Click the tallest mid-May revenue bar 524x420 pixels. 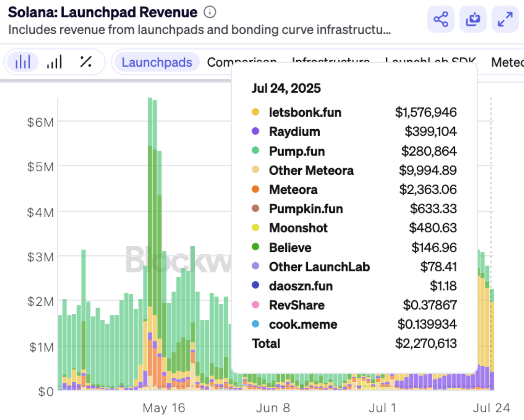150,244
